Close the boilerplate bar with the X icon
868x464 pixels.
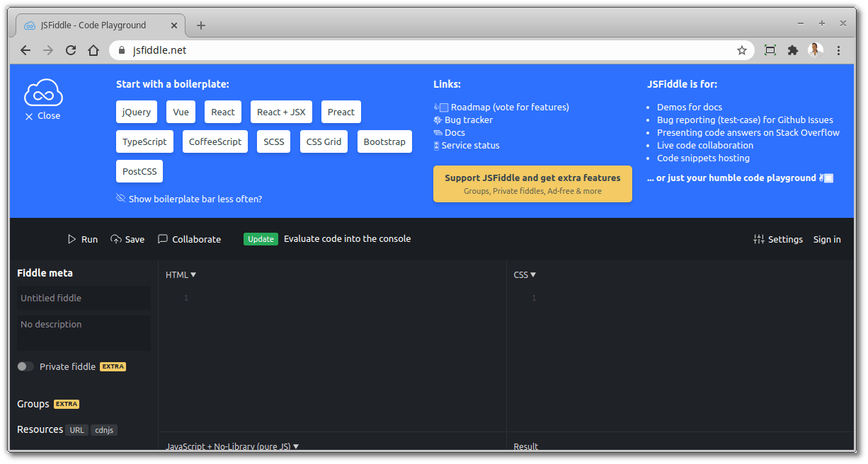pyautogui.click(x=29, y=117)
